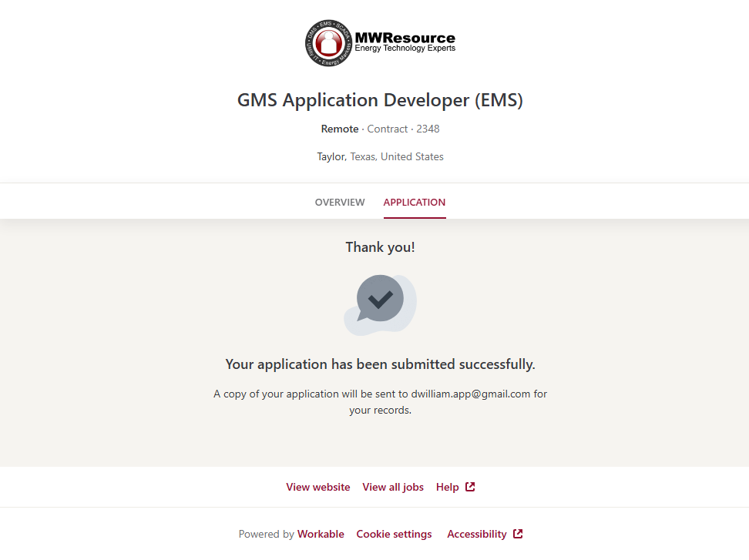Follow the Workable link in footer

321,534
